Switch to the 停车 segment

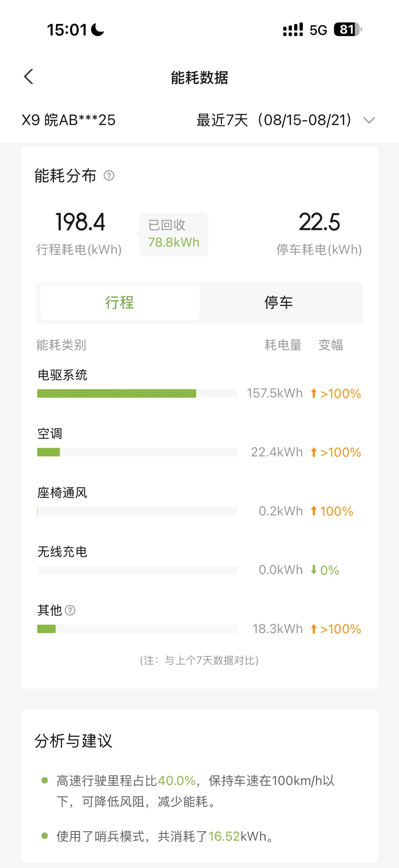click(279, 303)
